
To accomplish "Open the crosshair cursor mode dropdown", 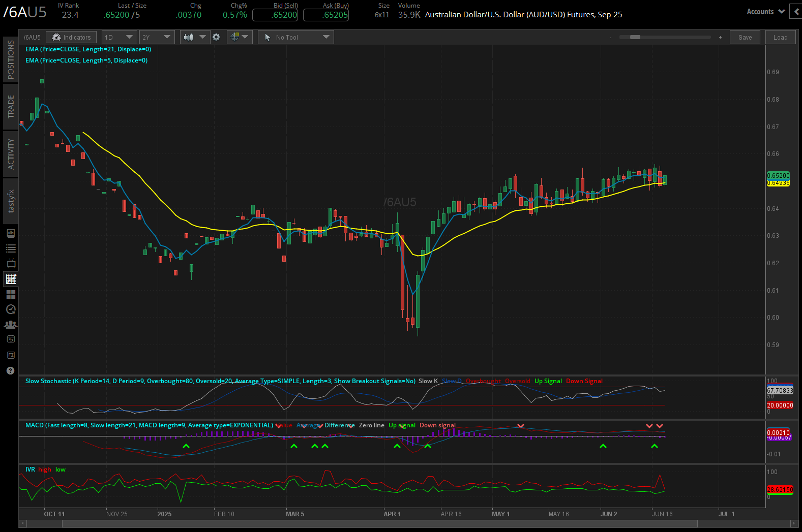I will pos(240,37).
